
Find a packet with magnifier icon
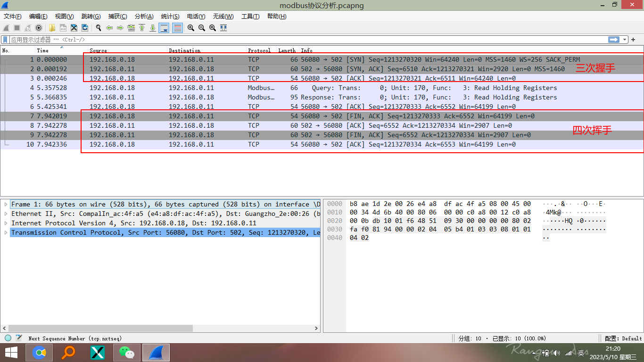point(98,28)
